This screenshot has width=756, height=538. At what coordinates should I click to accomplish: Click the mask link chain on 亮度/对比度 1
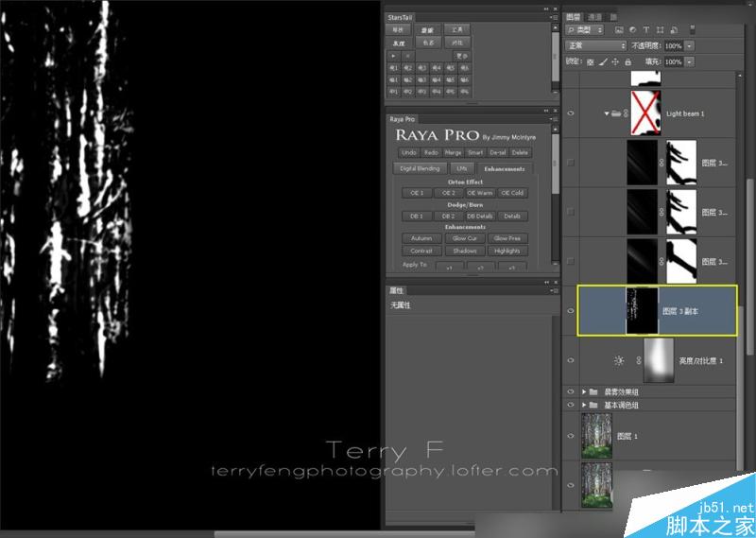point(639,360)
